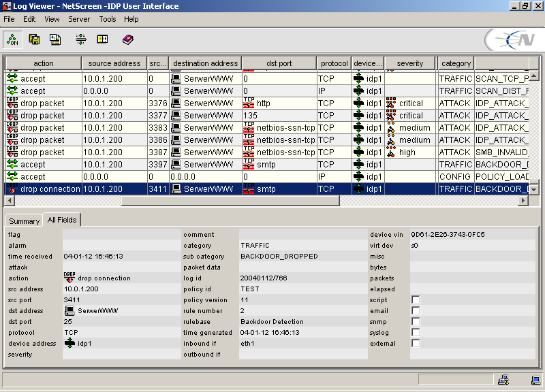
Task: Switch to the Summary tab
Action: [25, 220]
